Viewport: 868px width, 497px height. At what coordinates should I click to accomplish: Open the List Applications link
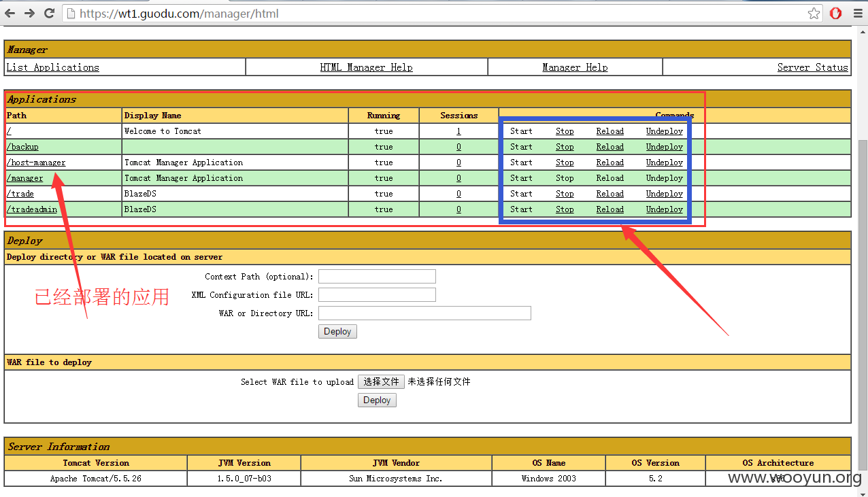point(52,67)
